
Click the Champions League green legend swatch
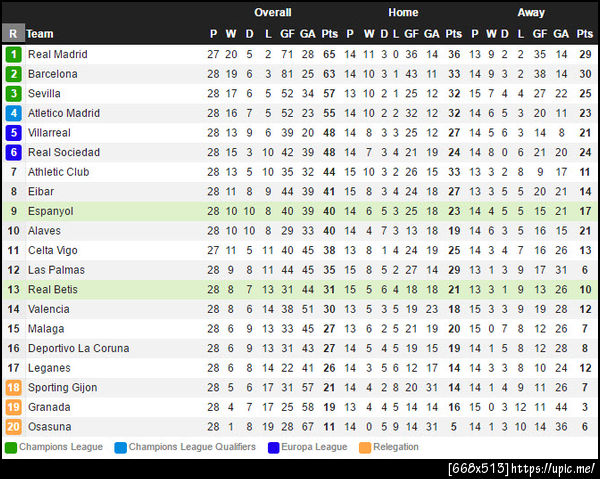11,447
